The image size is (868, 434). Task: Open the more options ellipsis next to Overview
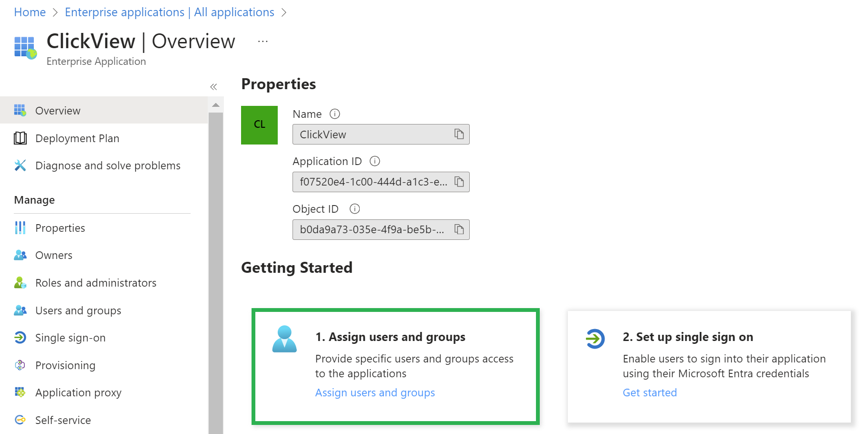(x=263, y=41)
